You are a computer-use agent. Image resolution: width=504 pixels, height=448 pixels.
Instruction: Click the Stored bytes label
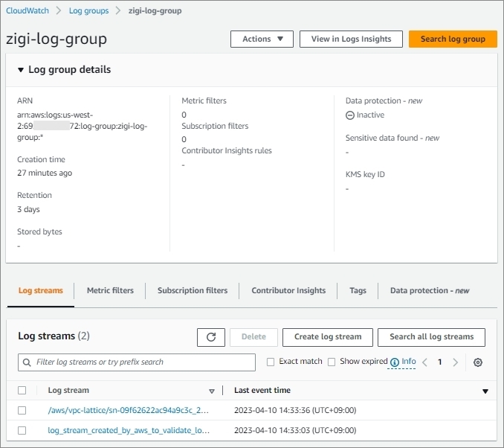(x=39, y=231)
